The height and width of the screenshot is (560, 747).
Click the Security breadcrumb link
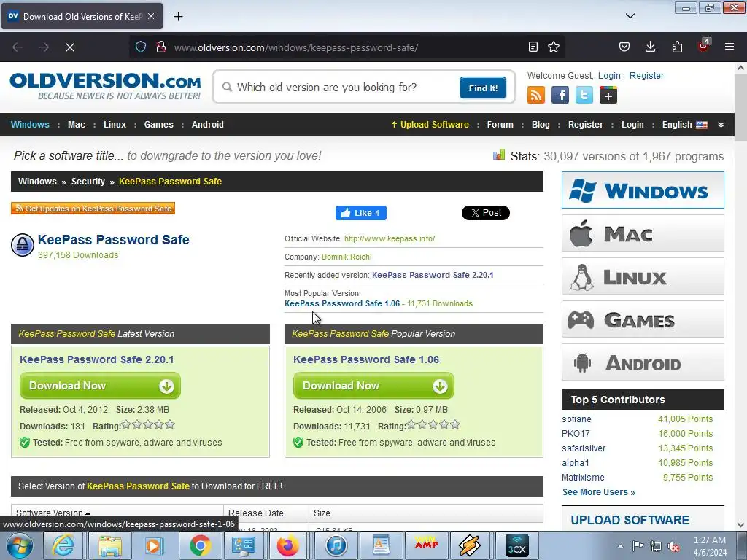pos(88,182)
